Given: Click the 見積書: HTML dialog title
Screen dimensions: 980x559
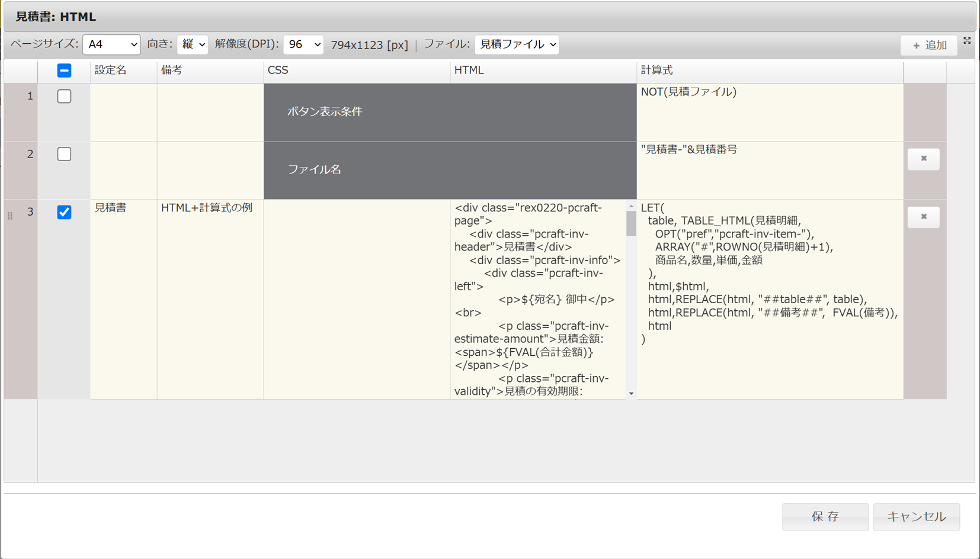Looking at the screenshot, I should pos(56,17).
